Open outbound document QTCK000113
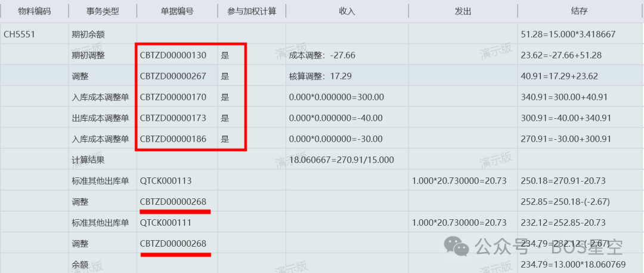Image resolution: width=644 pixels, height=273 pixels. pos(166,181)
